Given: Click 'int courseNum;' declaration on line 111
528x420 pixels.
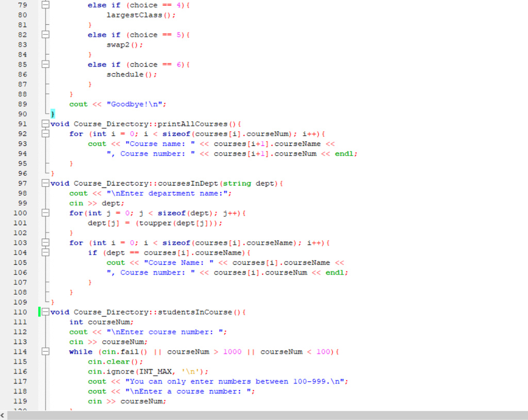Looking at the screenshot, I should pyautogui.click(x=102, y=322).
